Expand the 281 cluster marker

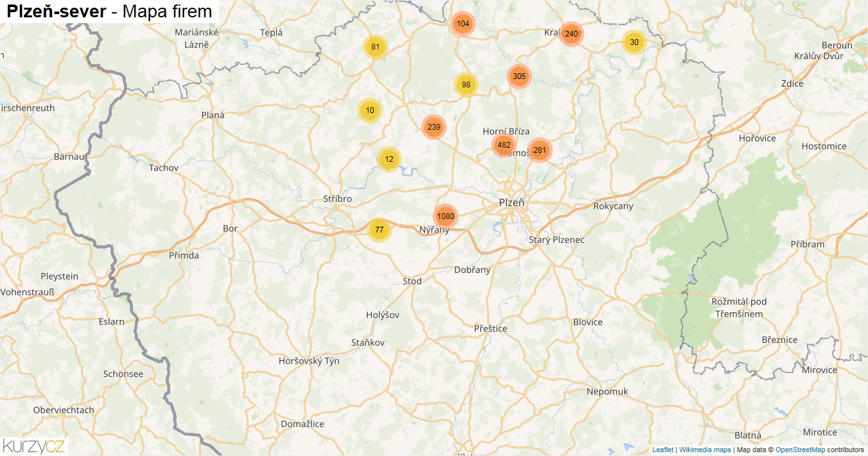click(539, 150)
